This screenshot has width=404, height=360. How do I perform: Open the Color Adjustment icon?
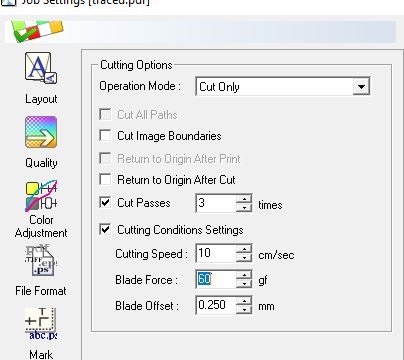[41, 196]
